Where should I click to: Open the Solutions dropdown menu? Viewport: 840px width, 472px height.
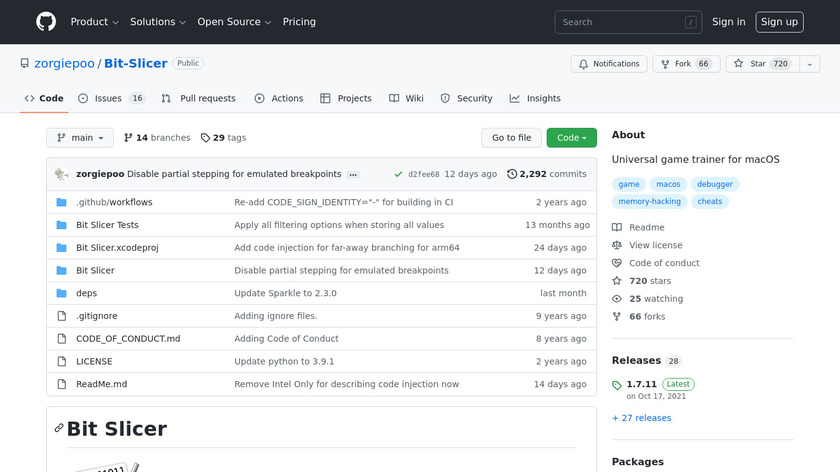[158, 22]
